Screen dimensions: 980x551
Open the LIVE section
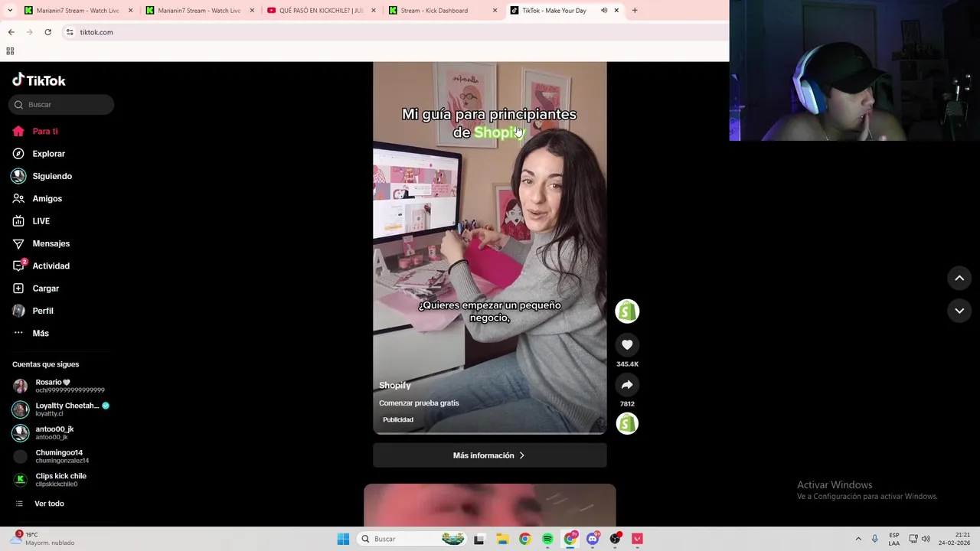click(x=31, y=221)
